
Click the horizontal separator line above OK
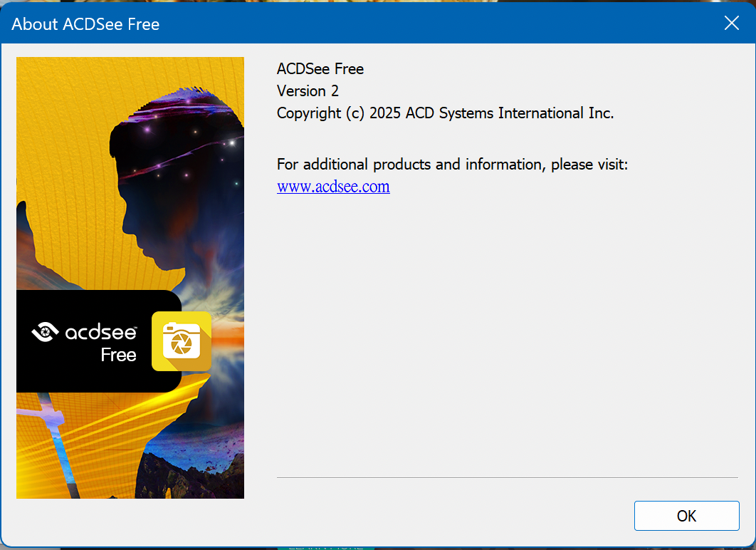click(507, 477)
